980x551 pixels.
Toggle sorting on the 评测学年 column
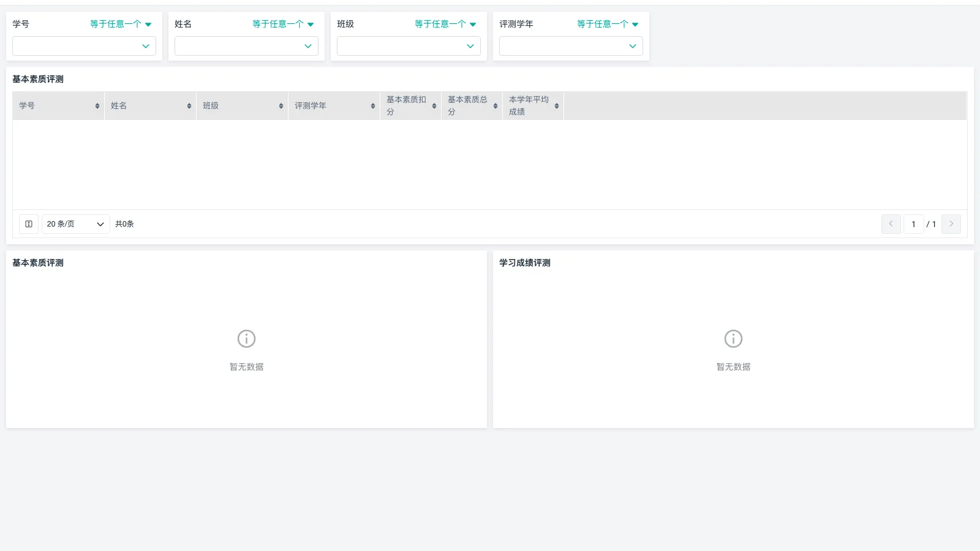point(372,105)
